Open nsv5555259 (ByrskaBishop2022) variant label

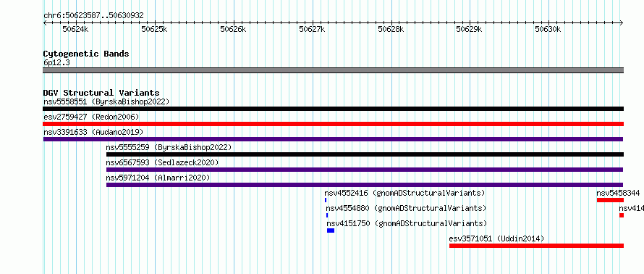coord(169,147)
